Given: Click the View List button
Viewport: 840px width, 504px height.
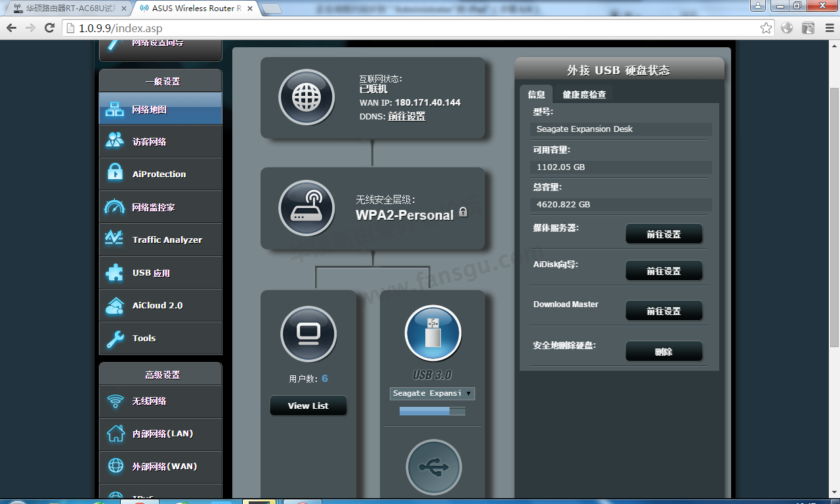Looking at the screenshot, I should click(308, 406).
